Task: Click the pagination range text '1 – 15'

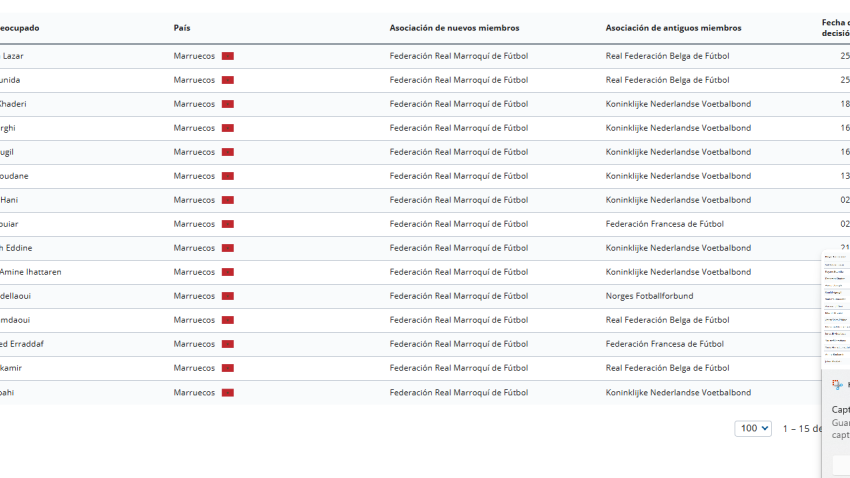Action: click(x=802, y=428)
